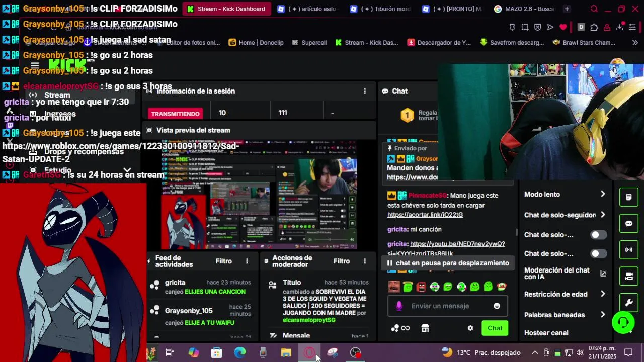The width and height of the screenshot is (644, 362).
Task: Open Feed de actividades three-dot menu
Action: pyautogui.click(x=247, y=261)
